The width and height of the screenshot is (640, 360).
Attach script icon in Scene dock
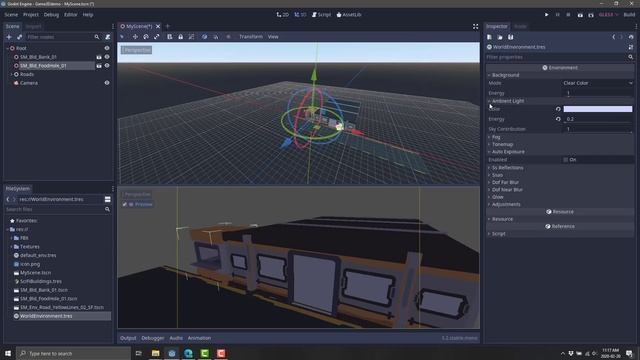[108, 37]
